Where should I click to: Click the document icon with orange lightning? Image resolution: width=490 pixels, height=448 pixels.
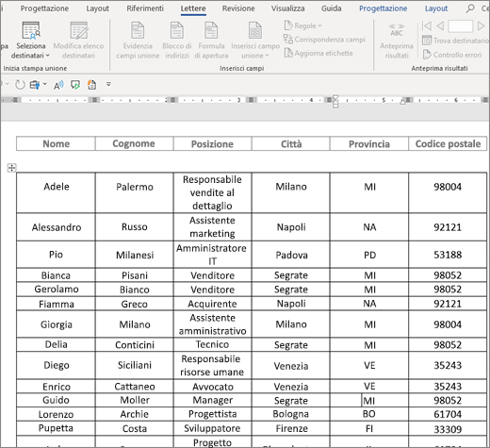[x=91, y=85]
